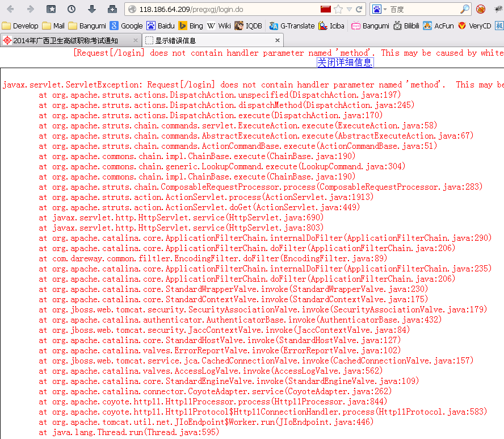
Task: Click the toolbar add-on icon beside downloads
Action: [112, 9]
